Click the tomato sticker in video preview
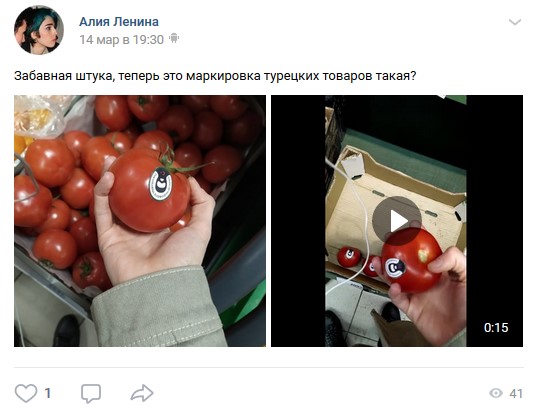The width and height of the screenshot is (538, 408). [395, 267]
